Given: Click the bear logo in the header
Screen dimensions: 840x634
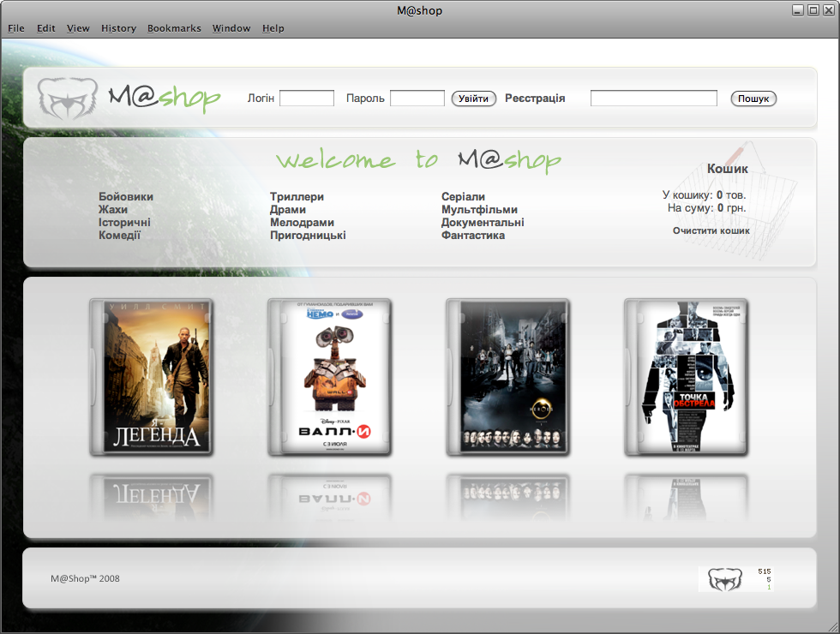Looking at the screenshot, I should pos(68,98).
